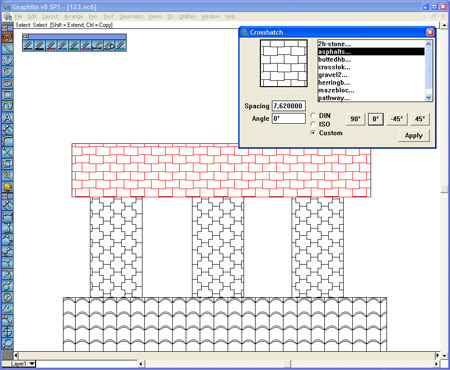
Task: Pick the Spline curve tool
Action: [x=7, y=106]
